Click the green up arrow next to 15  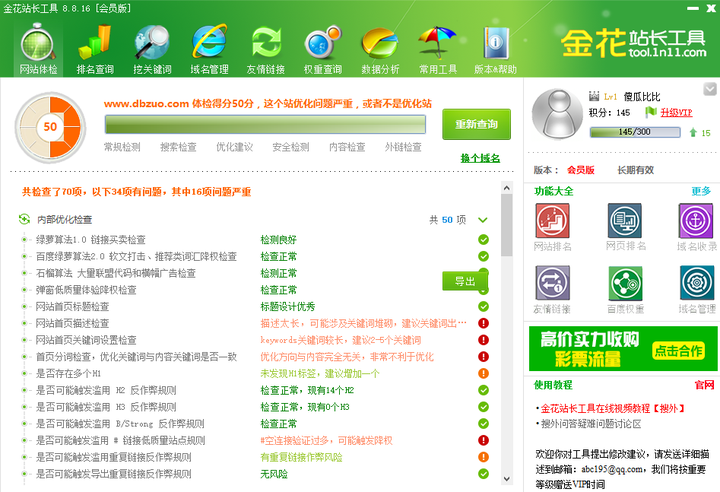pos(693,133)
